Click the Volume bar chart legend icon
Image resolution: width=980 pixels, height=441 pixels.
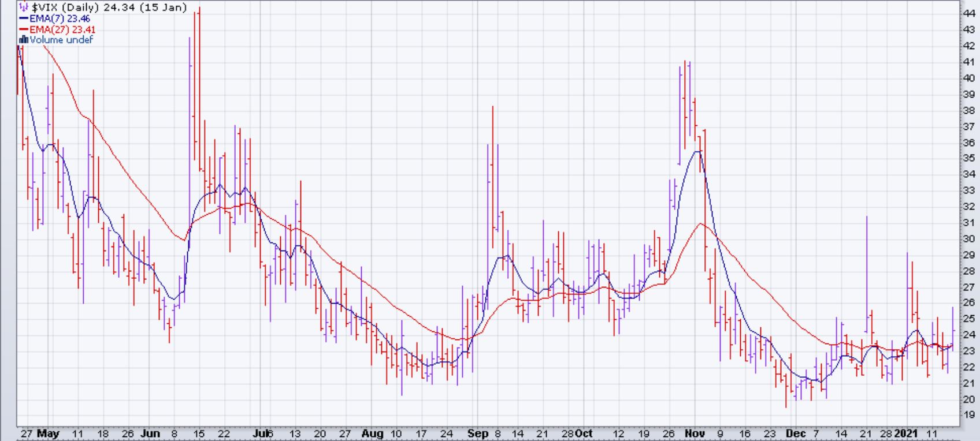tap(24, 40)
